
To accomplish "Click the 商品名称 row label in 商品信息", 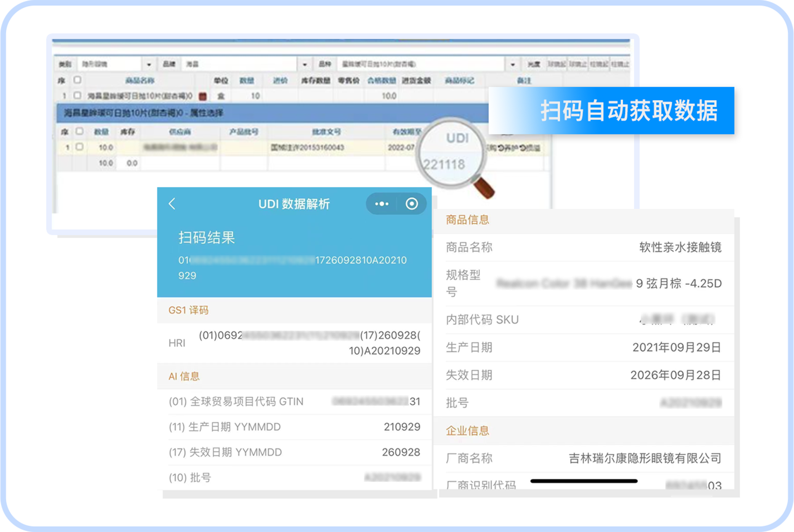I will coord(469,248).
